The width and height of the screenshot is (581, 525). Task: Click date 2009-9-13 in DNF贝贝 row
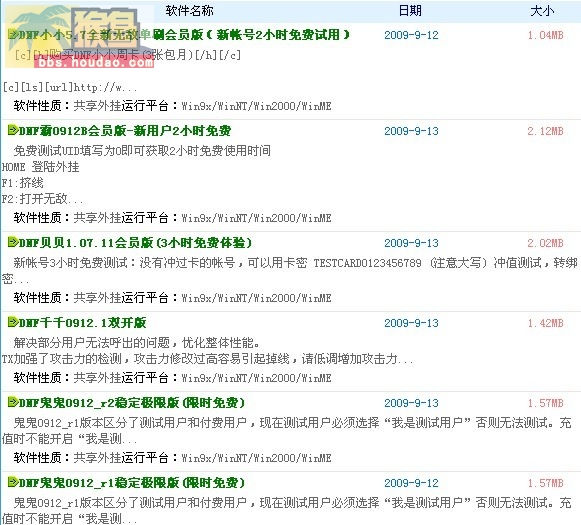(x=411, y=243)
